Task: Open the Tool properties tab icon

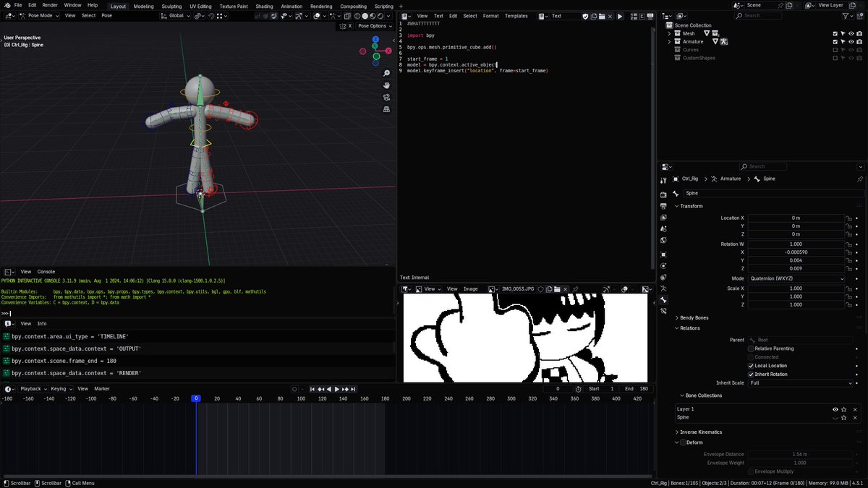Action: click(x=664, y=181)
